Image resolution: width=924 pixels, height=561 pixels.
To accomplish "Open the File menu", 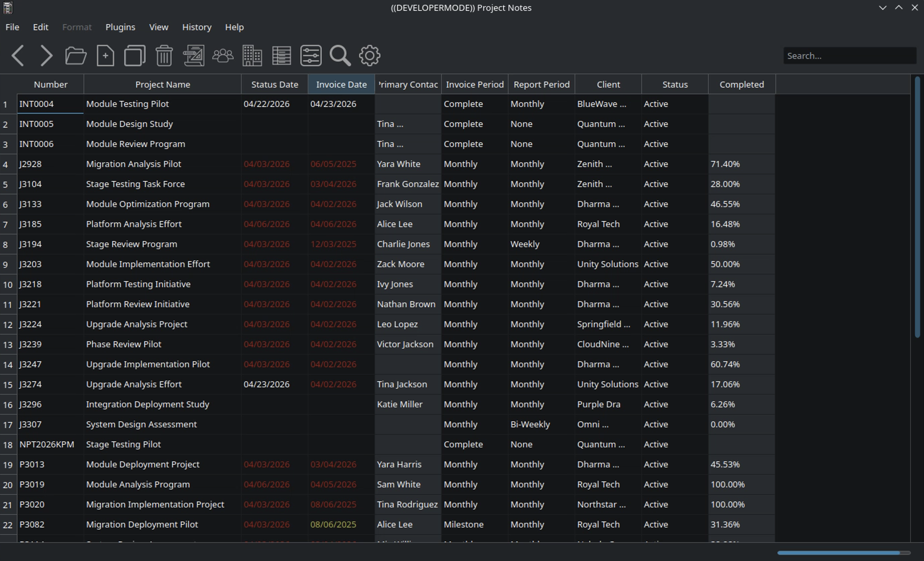I will click(12, 27).
